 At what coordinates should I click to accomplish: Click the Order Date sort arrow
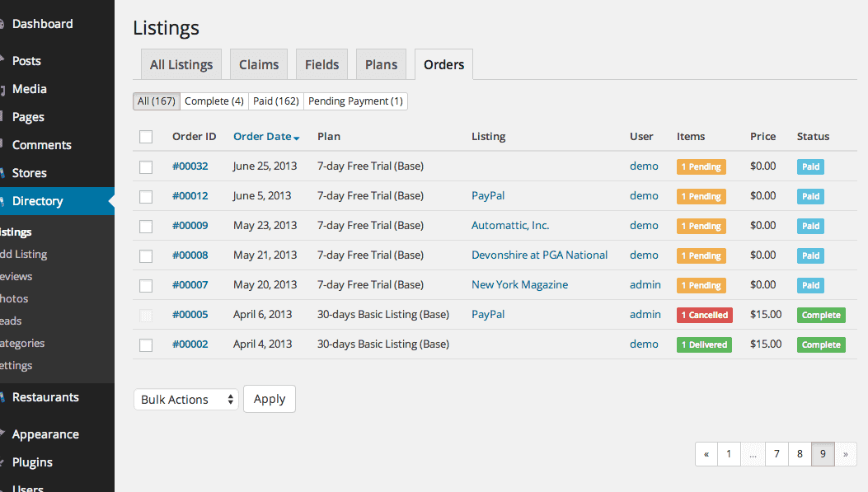click(x=297, y=138)
